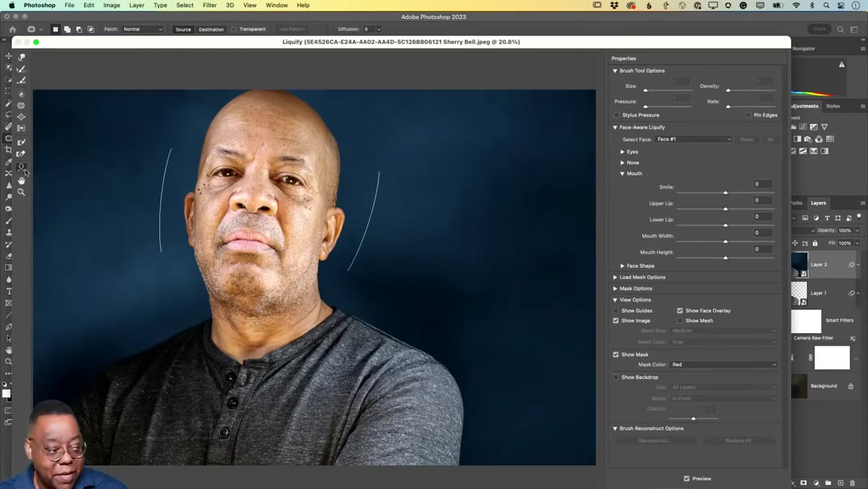Expand Mask Options section
The width and height of the screenshot is (868, 489).
(616, 289)
